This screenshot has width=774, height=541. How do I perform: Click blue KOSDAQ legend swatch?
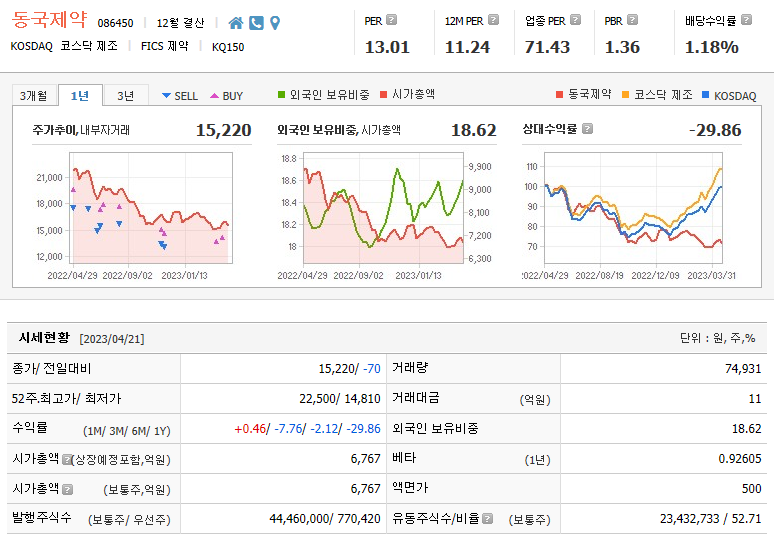click(x=705, y=94)
